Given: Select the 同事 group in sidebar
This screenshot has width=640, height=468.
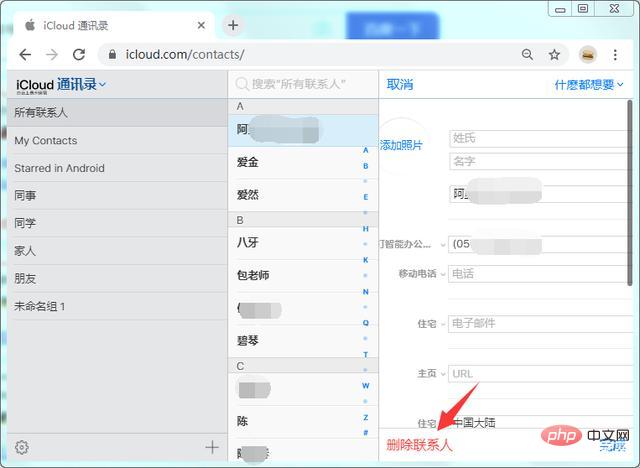Looking at the screenshot, I should [25, 196].
